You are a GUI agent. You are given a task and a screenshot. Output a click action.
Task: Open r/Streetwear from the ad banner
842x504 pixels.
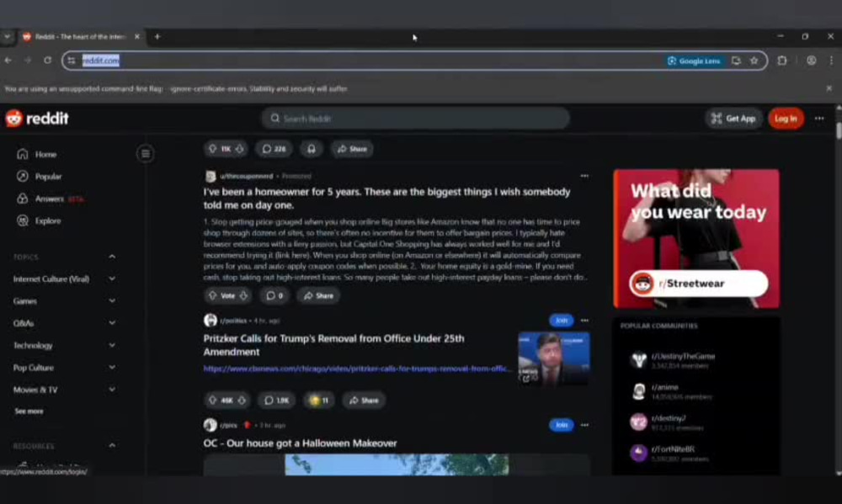(699, 284)
